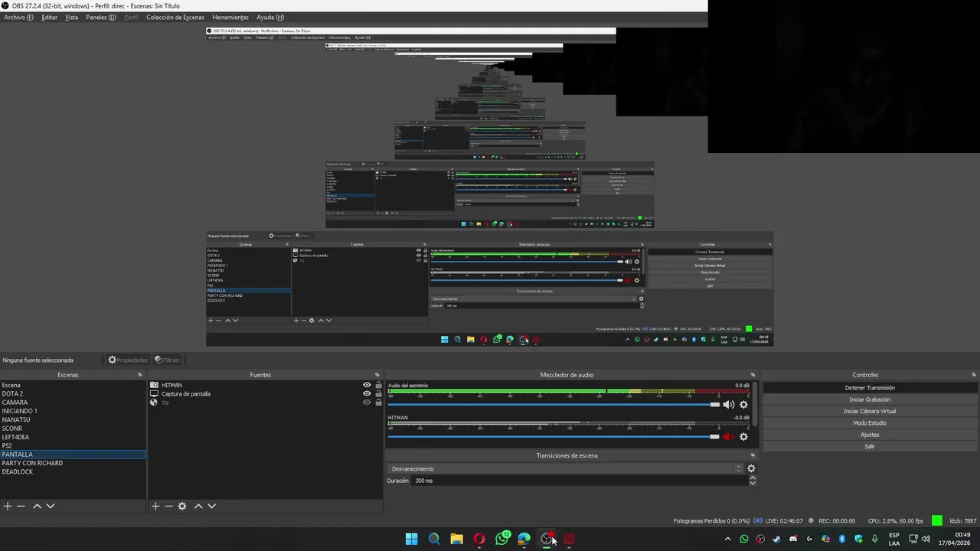Click the Steam tray icon
This screenshot has width=980, height=551.
[776, 539]
